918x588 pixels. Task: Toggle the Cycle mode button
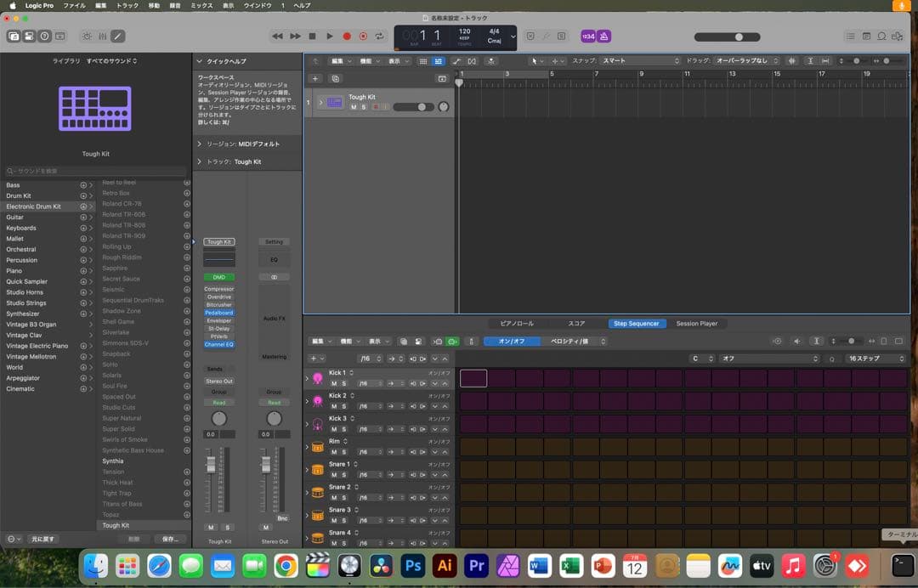pyautogui.click(x=379, y=37)
